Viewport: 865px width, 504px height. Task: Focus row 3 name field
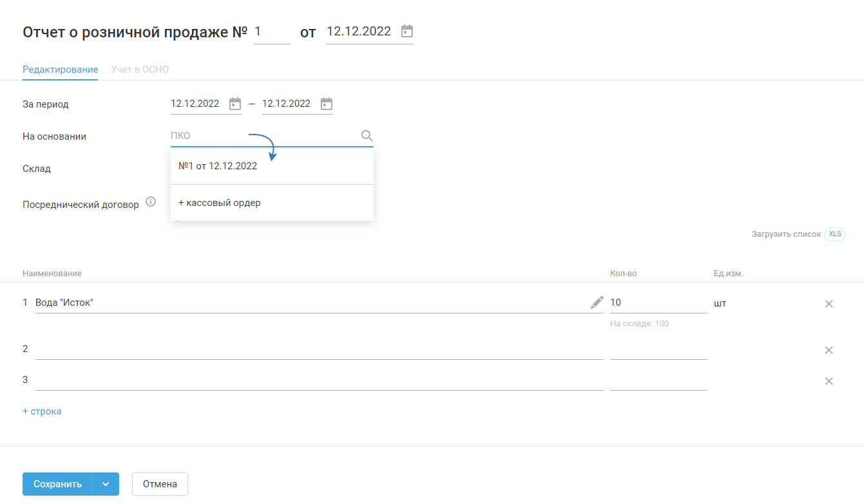point(319,380)
